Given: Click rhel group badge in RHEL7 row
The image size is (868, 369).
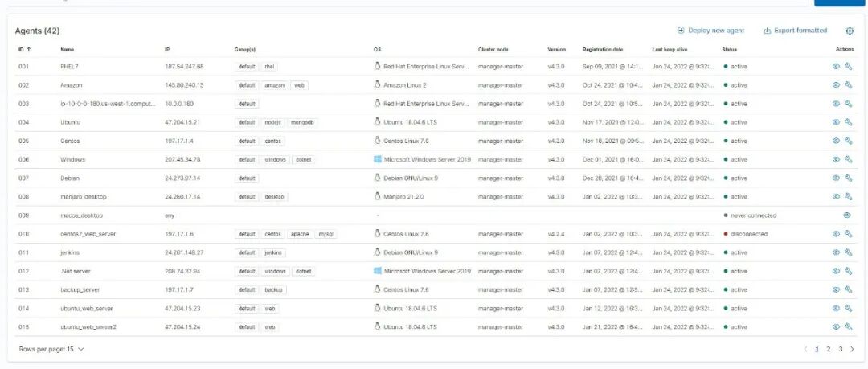Looking at the screenshot, I should 269,67.
